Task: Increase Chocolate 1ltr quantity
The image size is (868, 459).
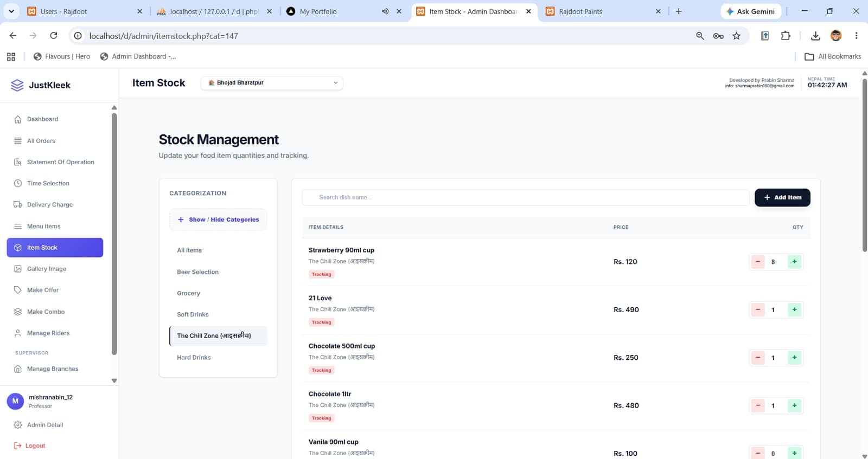Action: coord(794,405)
